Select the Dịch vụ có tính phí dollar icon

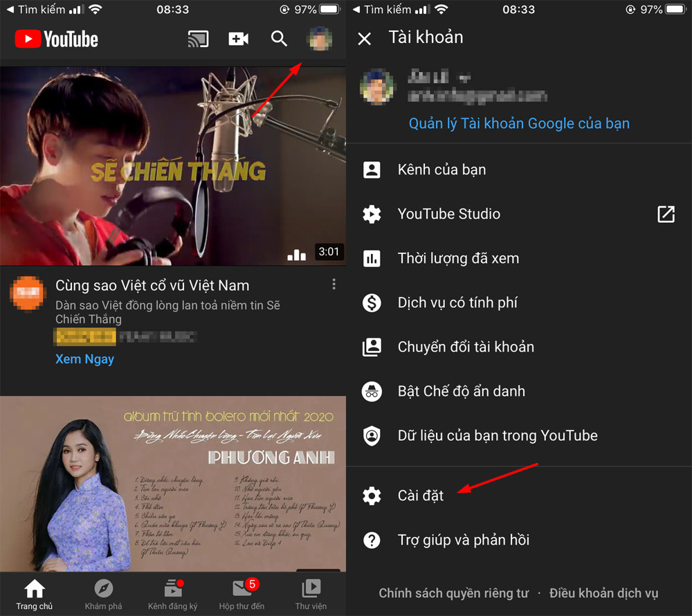point(372,302)
